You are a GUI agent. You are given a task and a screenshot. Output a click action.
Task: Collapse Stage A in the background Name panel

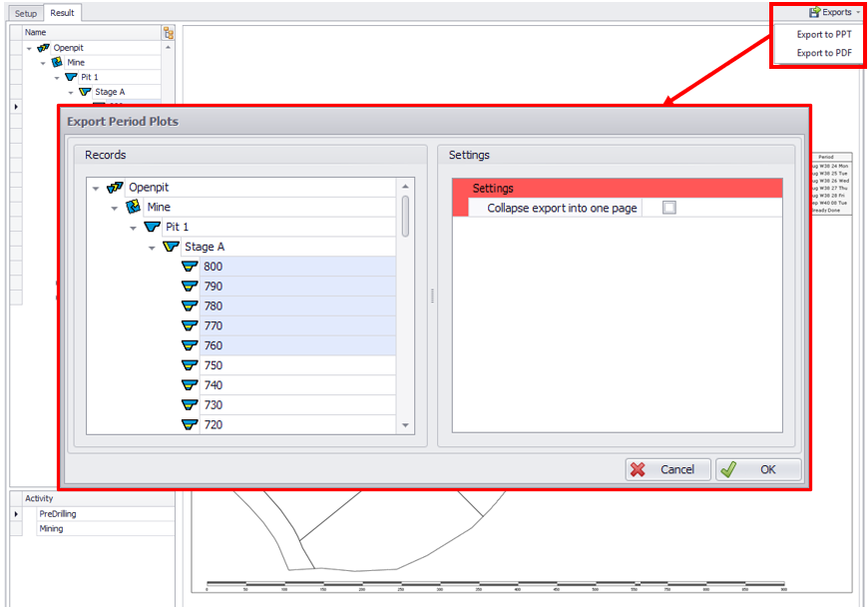71,93
